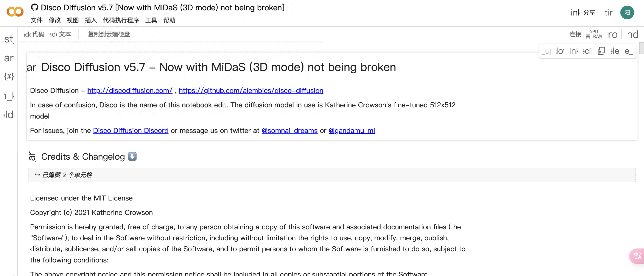Open the find and replace sidebar icon

pos(9,58)
